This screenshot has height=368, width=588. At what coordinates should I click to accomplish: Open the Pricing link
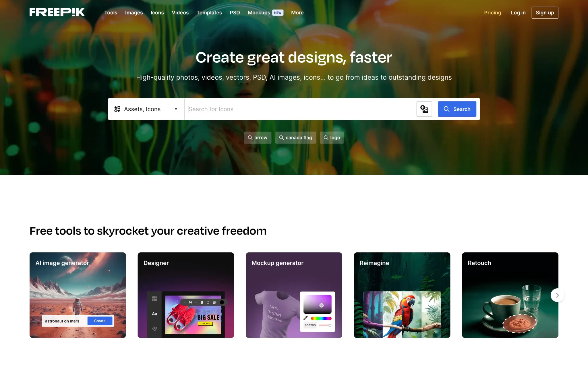pos(492,13)
